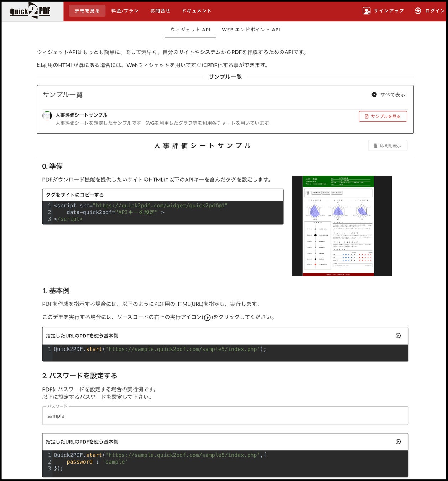
Task: Click the basic example 指定したURLのPDFを使う基本例 header
Action: (82, 336)
